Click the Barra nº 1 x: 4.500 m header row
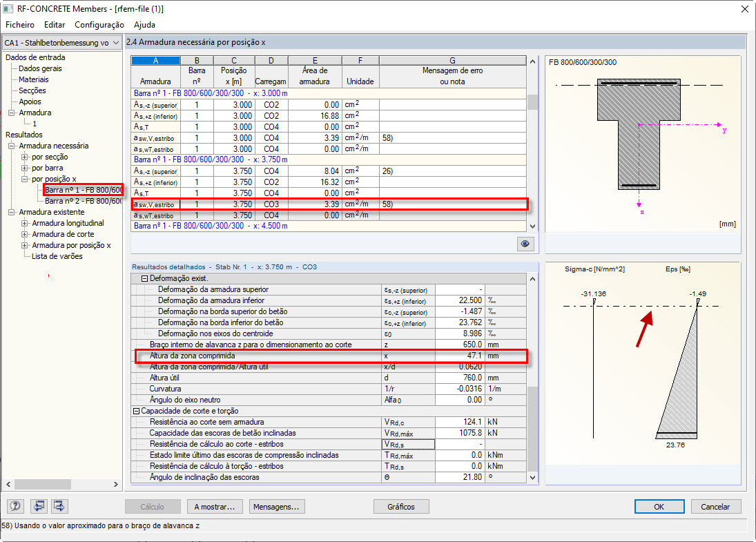756x542 pixels. pos(329,226)
